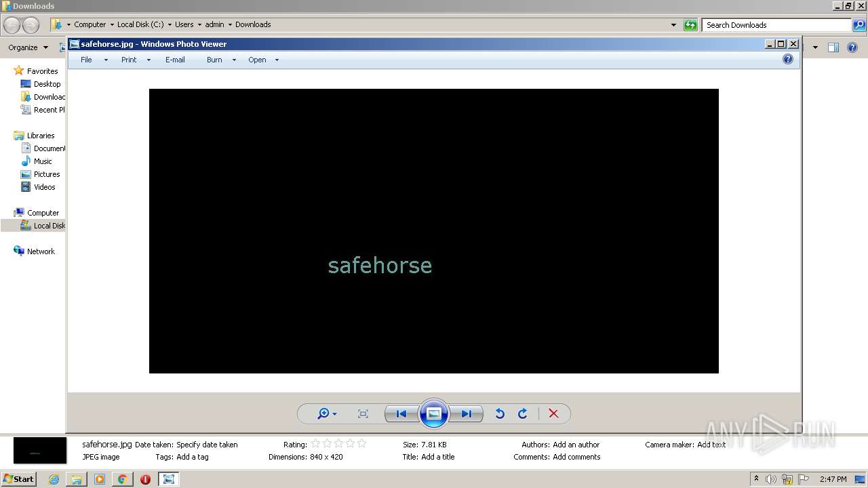
Task: Click Add a title field
Action: pyautogui.click(x=438, y=457)
